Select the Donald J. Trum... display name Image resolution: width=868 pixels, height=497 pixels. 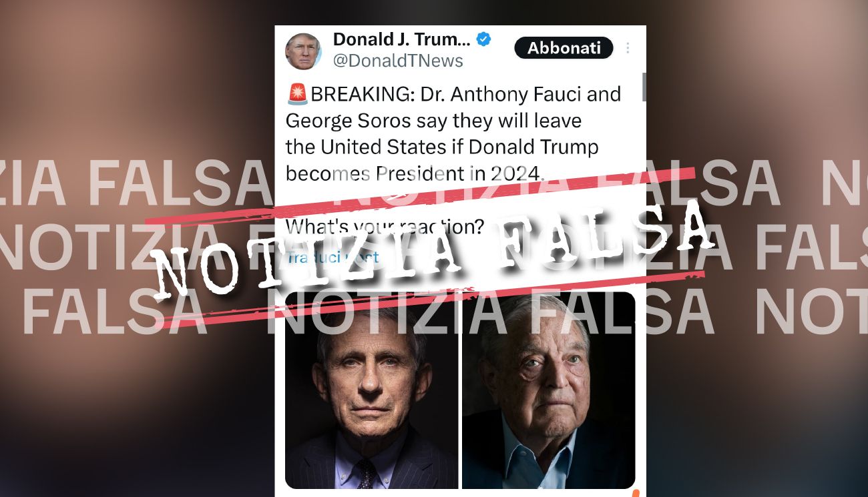(x=402, y=39)
